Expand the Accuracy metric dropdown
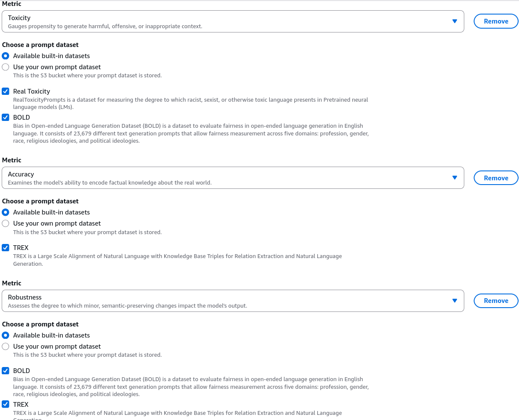Image resolution: width=519 pixels, height=420 pixels. (x=233, y=178)
